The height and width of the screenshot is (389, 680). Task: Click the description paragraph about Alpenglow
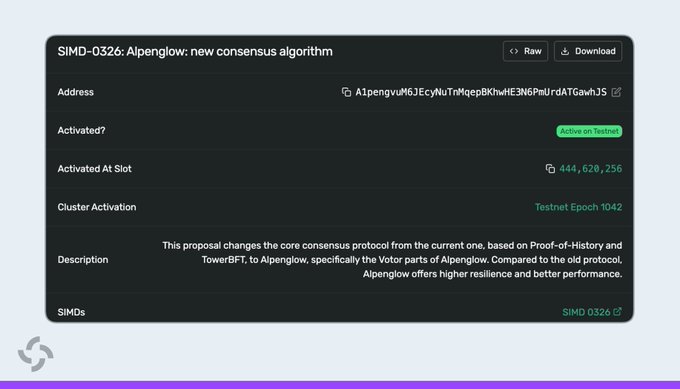pyautogui.click(x=392, y=260)
